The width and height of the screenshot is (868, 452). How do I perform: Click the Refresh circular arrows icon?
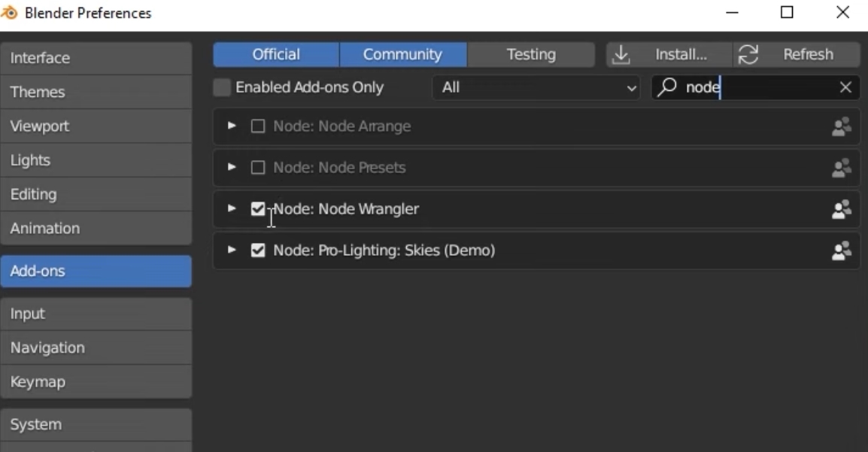point(748,54)
